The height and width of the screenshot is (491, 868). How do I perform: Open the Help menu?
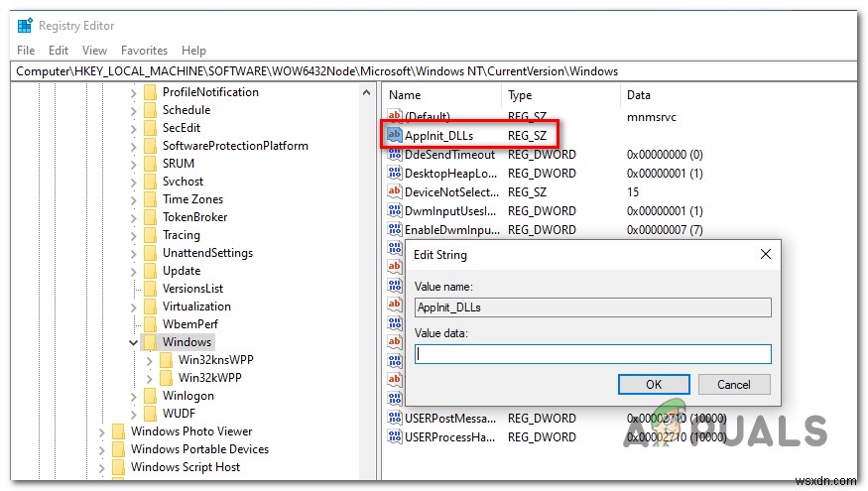pyautogui.click(x=193, y=51)
